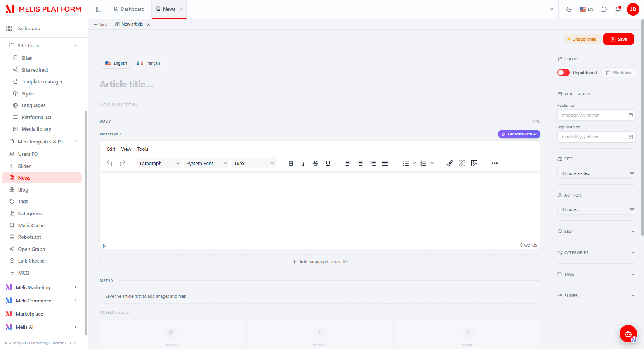Screen dimensions: 644x349
Task: Open the editor Tools menu
Action: click(143, 149)
